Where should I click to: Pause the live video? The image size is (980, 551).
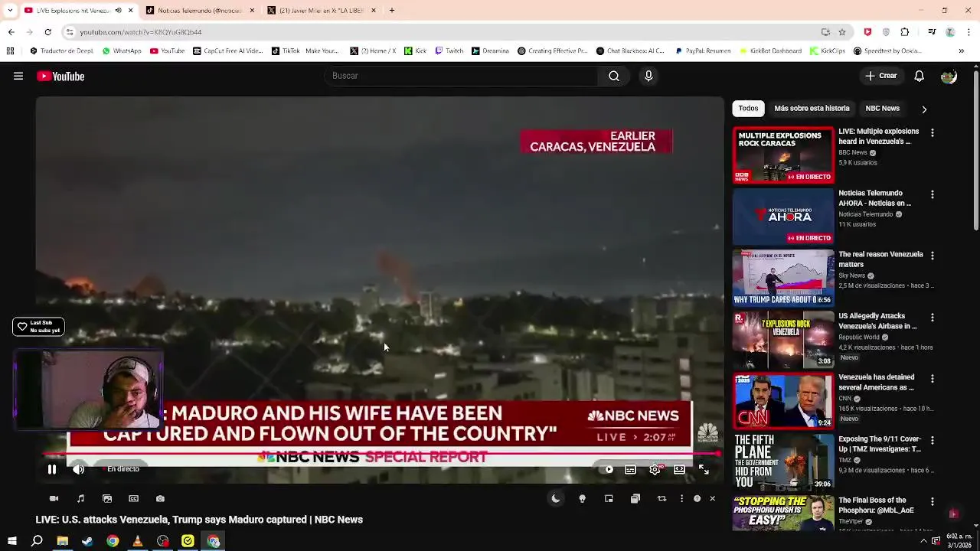[x=52, y=469]
